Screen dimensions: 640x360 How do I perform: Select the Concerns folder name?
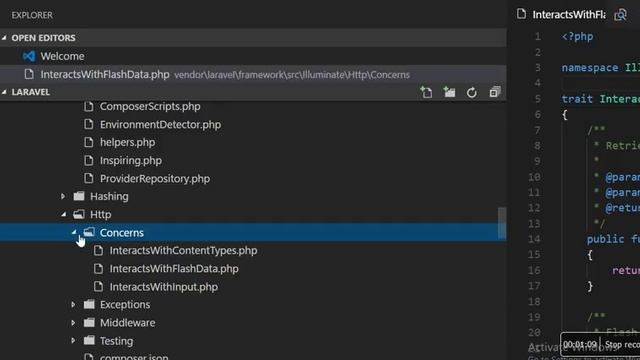pyautogui.click(x=122, y=232)
